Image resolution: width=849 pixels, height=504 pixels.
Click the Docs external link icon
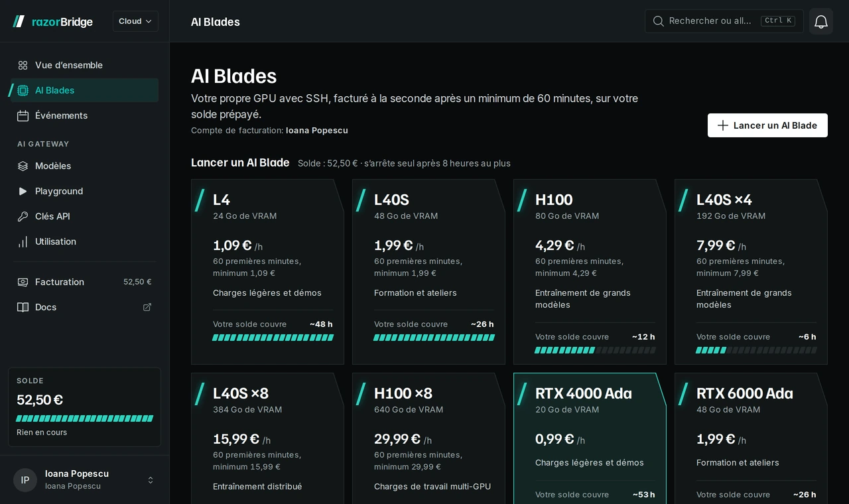point(147,307)
